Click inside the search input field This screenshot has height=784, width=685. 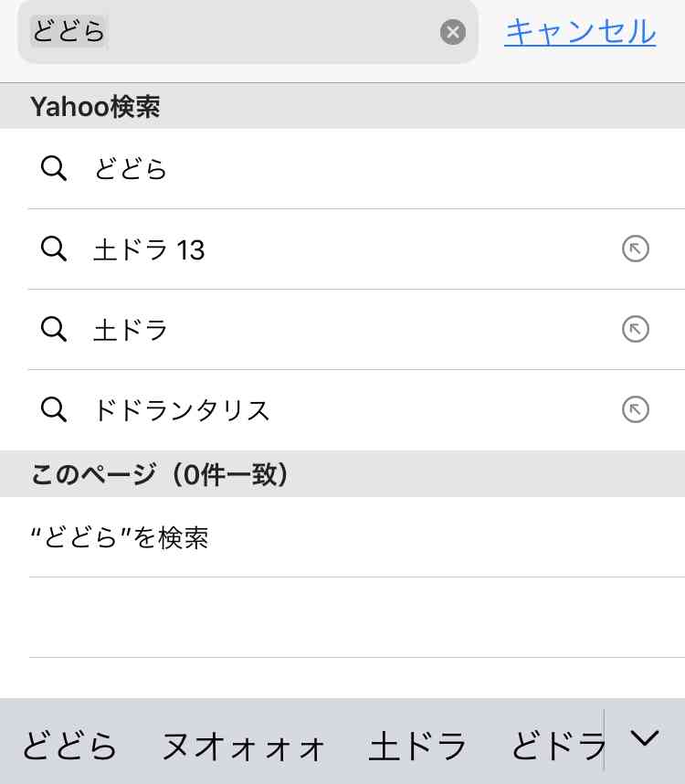(248, 31)
